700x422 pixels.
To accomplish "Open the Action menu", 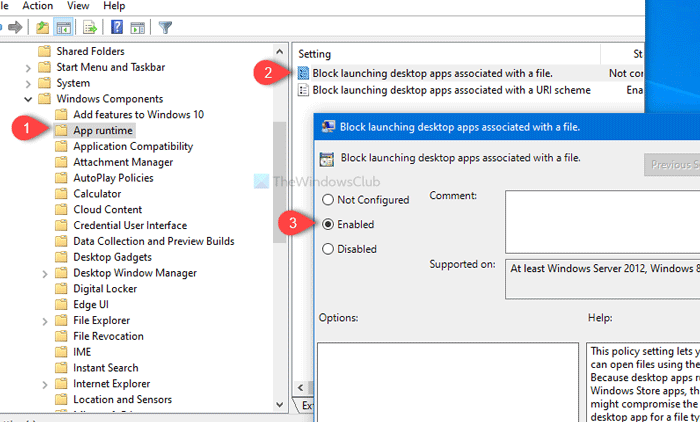I will click(x=38, y=6).
